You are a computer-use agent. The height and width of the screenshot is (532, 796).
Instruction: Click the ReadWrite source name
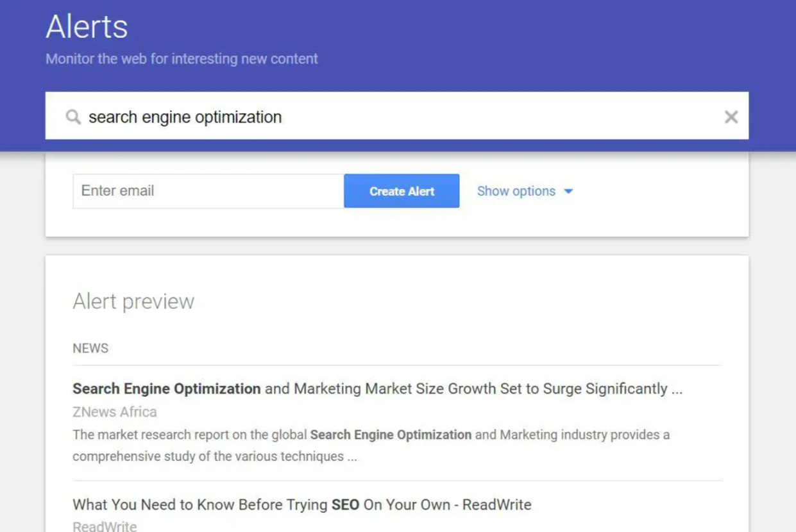click(105, 526)
